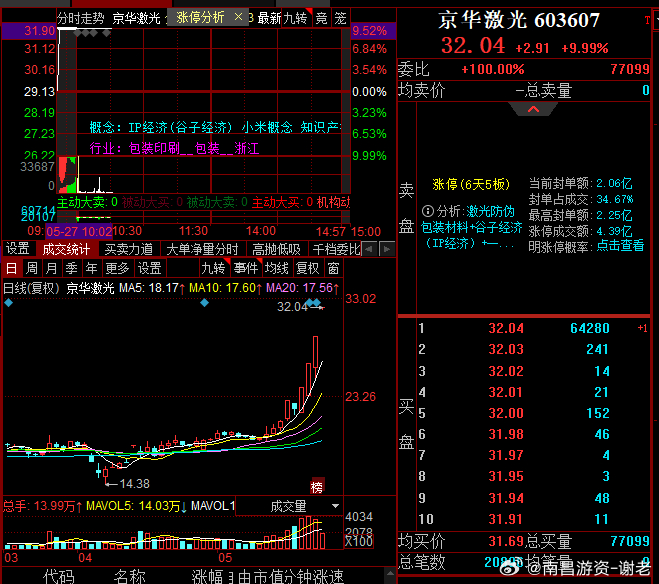659x584 pixels.
Task: Switch to 年 yearly period
Action: [92, 268]
